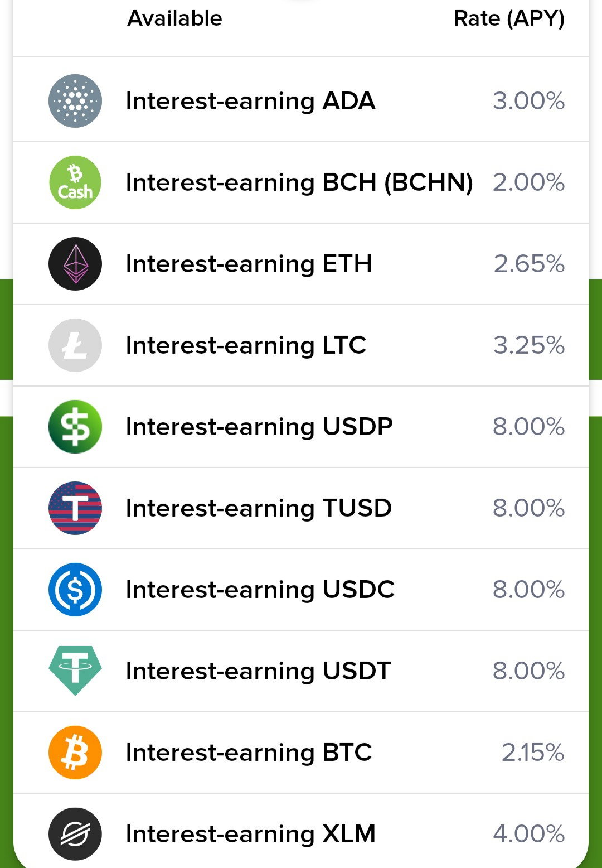
Task: Tap the black Stellar XLM icon
Action: [x=75, y=834]
